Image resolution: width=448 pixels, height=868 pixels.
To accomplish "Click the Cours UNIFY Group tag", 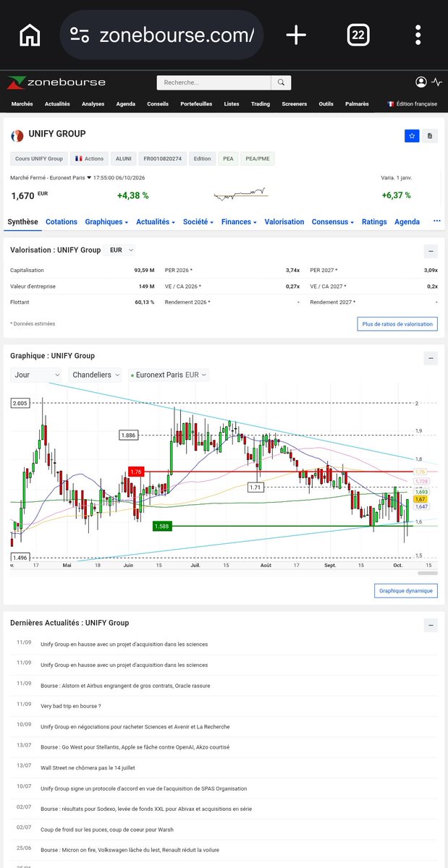I will (x=38, y=158).
